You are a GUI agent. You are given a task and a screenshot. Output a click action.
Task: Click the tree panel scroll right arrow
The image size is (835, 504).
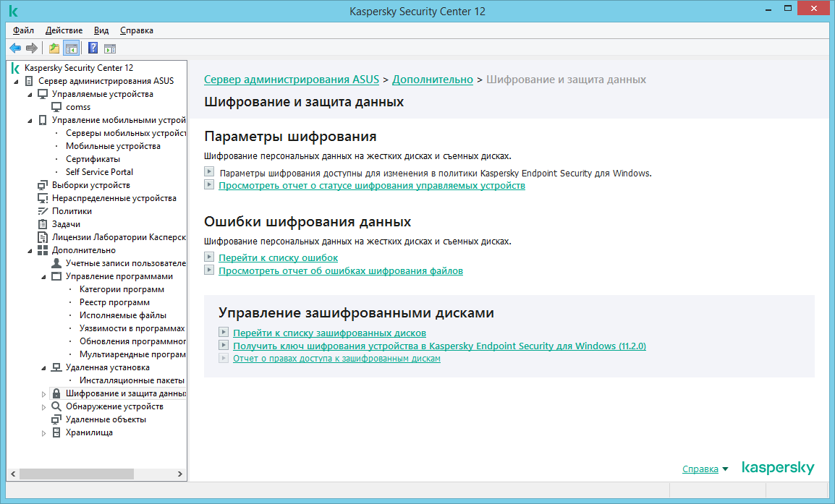coord(180,474)
